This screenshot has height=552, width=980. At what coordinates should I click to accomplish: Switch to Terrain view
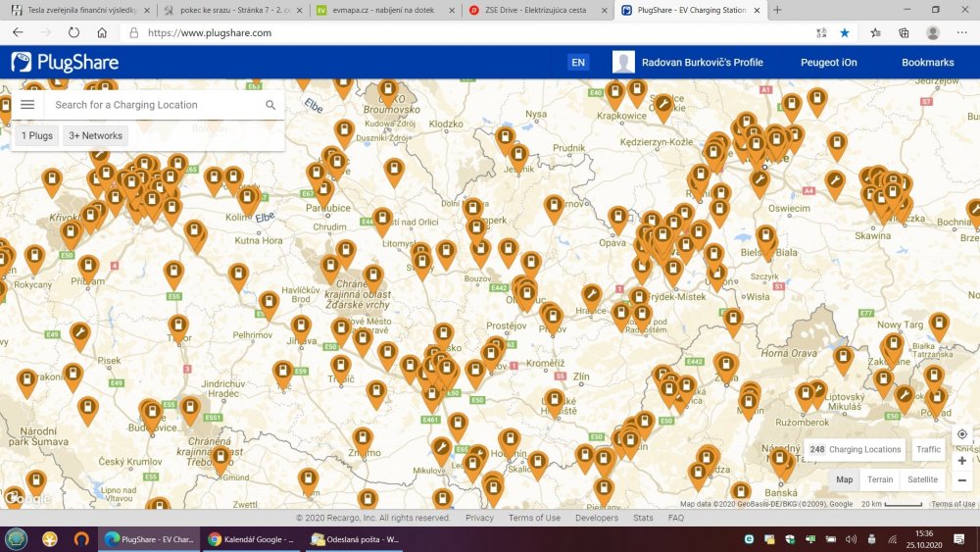pyautogui.click(x=880, y=479)
